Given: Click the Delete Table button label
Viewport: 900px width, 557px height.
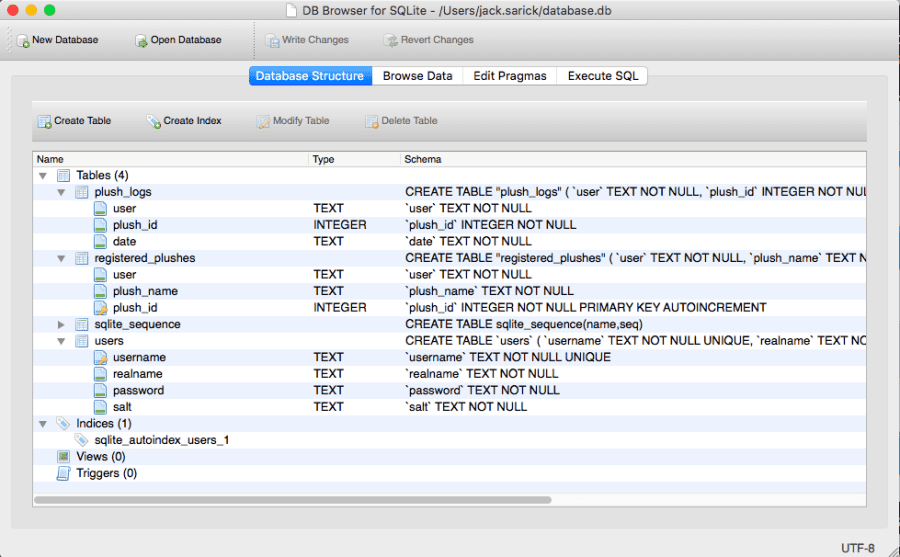Looking at the screenshot, I should pyautogui.click(x=409, y=121).
